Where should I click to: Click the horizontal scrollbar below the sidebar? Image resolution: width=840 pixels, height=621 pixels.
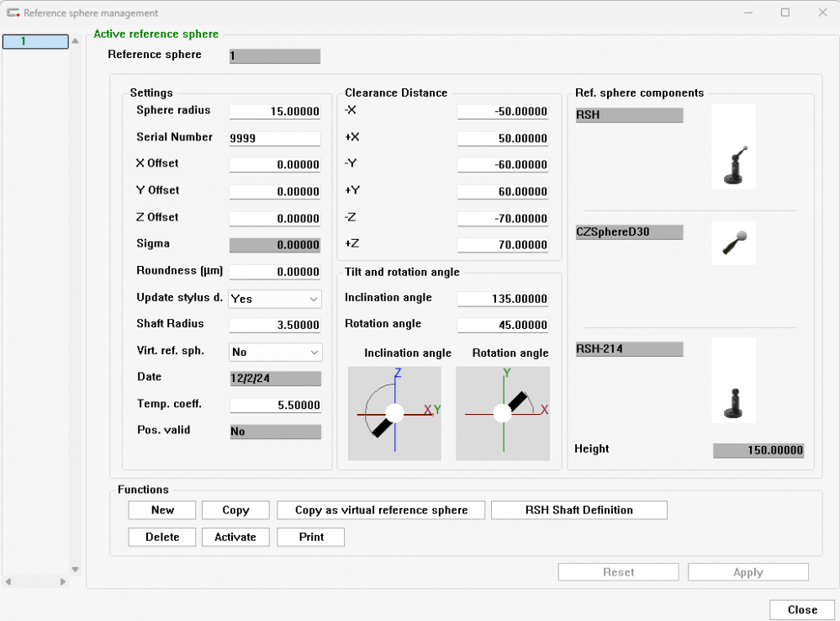coord(34,581)
